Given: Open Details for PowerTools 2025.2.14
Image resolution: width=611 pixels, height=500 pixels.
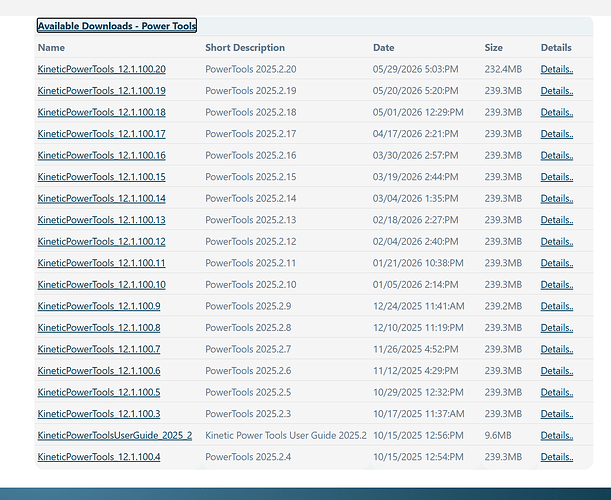Looking at the screenshot, I should [557, 198].
